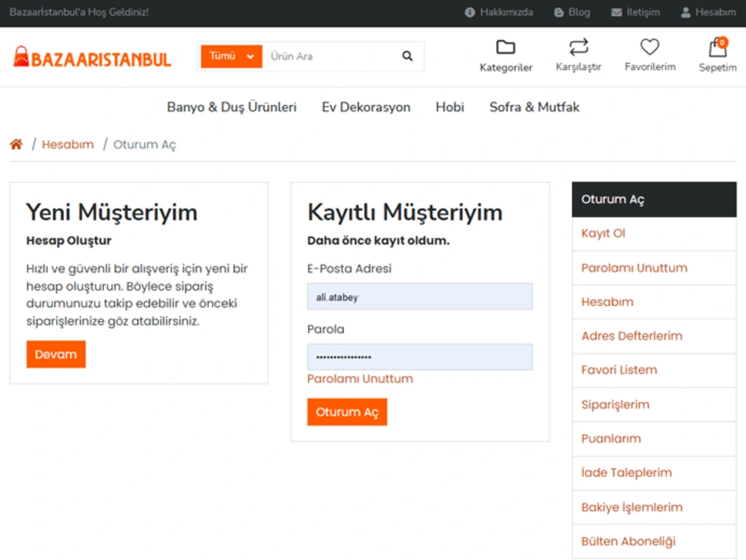Open the Blog link in top bar
This screenshot has width=746, height=560.
pos(572,13)
